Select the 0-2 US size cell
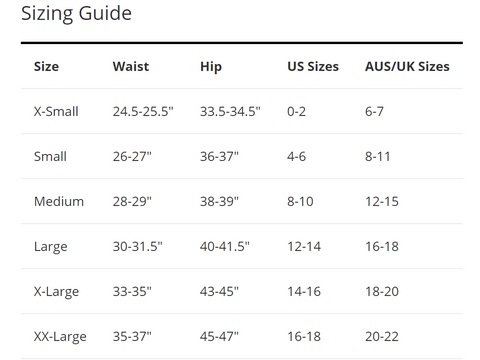 (x=296, y=111)
